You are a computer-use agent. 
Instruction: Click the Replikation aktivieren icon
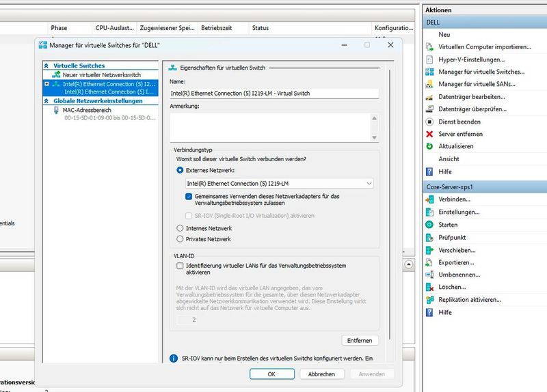[x=429, y=300]
